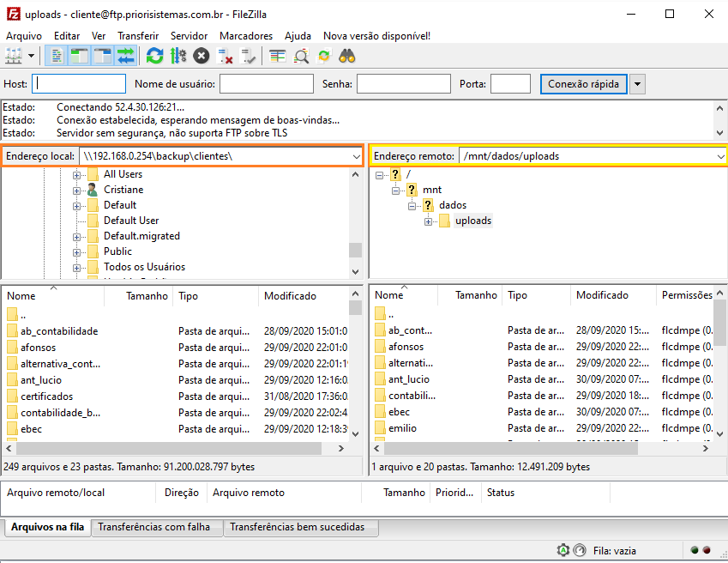Toggle the transfer queue display
The width and height of the screenshot is (728, 563).
tap(125, 56)
